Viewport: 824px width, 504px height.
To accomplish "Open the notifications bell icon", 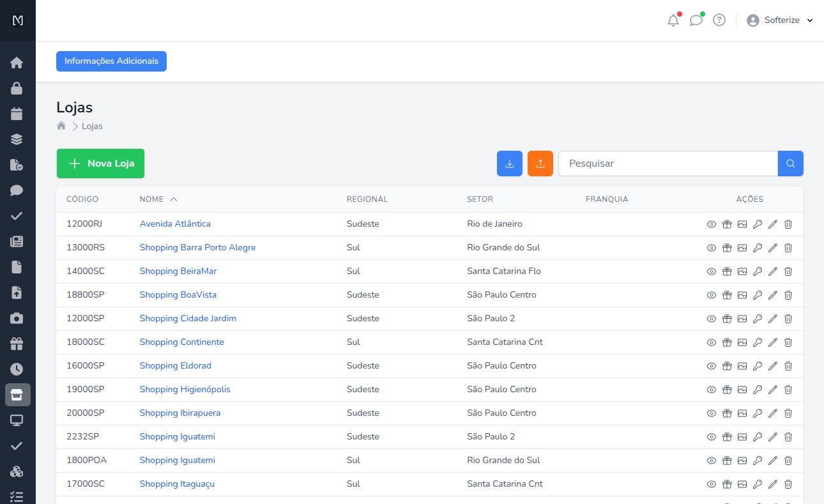I will coord(673,20).
